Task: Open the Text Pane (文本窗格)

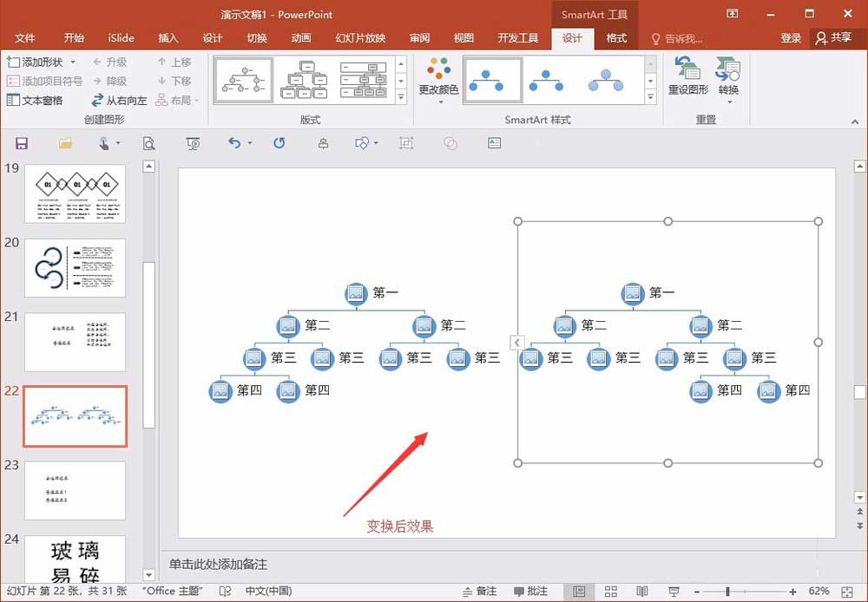Action: point(35,100)
